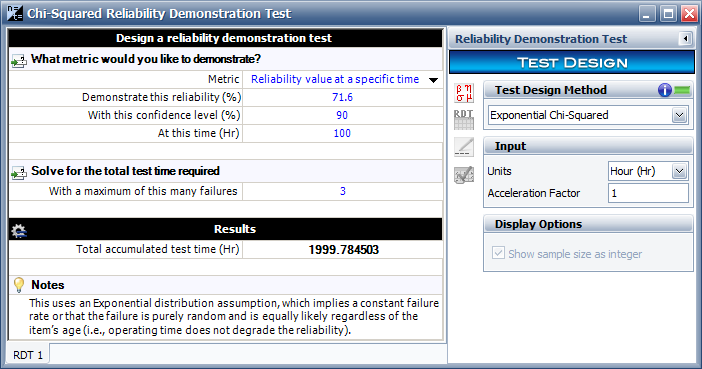Image resolution: width=702 pixels, height=369 pixels.
Task: Click the green status bar indicator
Action: pos(682,90)
